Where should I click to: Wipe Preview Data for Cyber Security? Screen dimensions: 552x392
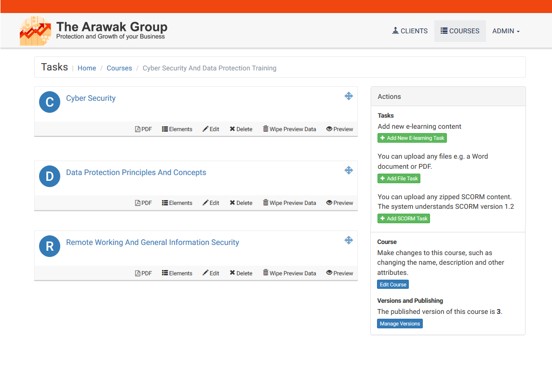(x=289, y=129)
